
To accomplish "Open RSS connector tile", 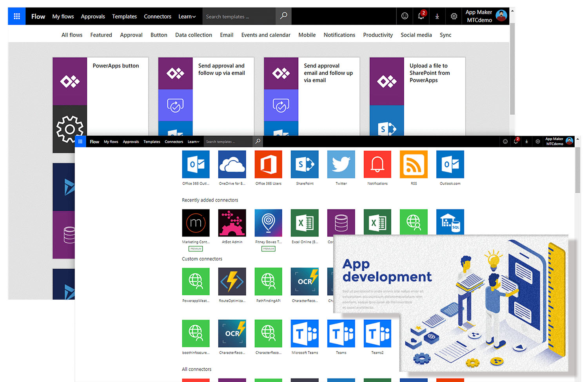I will pyautogui.click(x=414, y=164).
